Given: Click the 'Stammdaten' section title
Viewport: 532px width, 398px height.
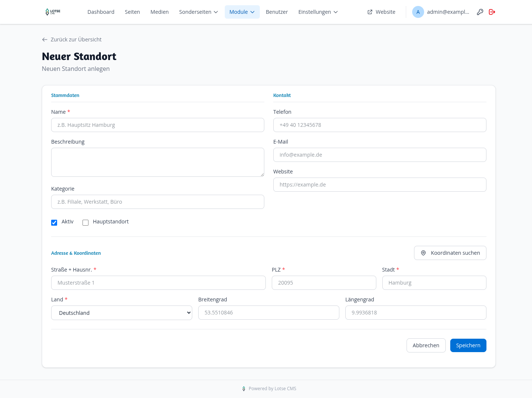Looking at the screenshot, I should click(x=65, y=95).
